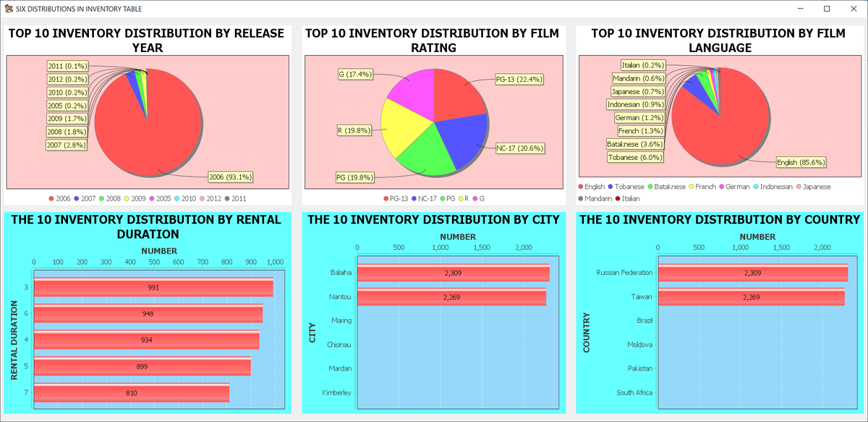Click the 'Chisinau' city axis label
The image size is (868, 422).
click(339, 345)
